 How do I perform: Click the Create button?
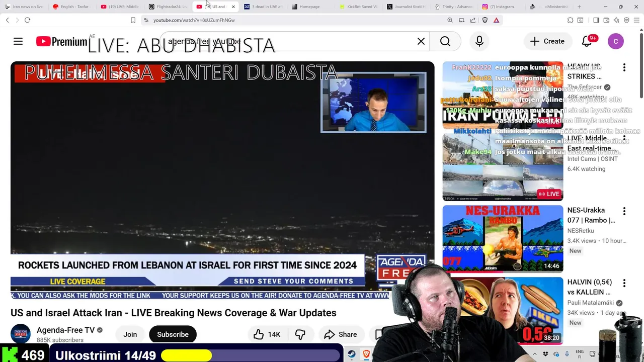tap(547, 41)
